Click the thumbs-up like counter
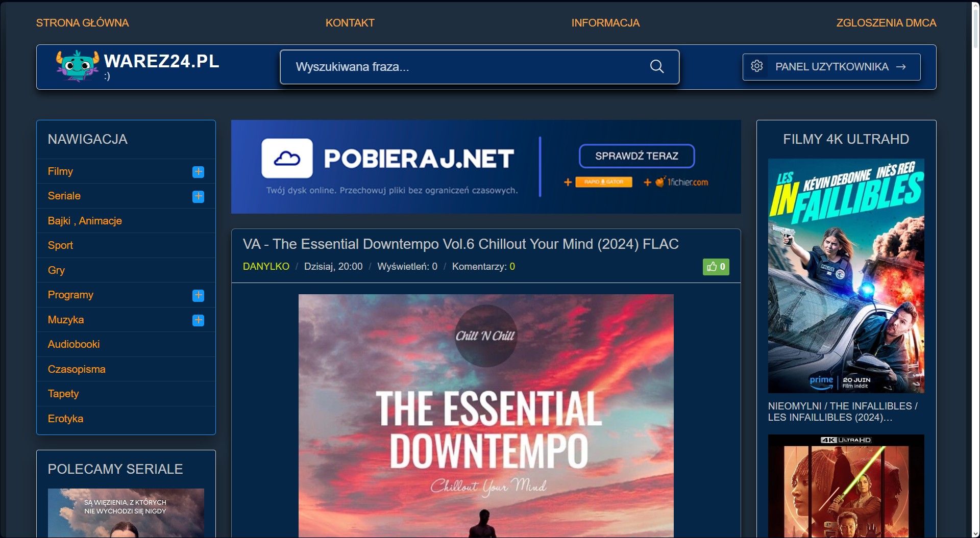The image size is (980, 538). [x=716, y=267]
